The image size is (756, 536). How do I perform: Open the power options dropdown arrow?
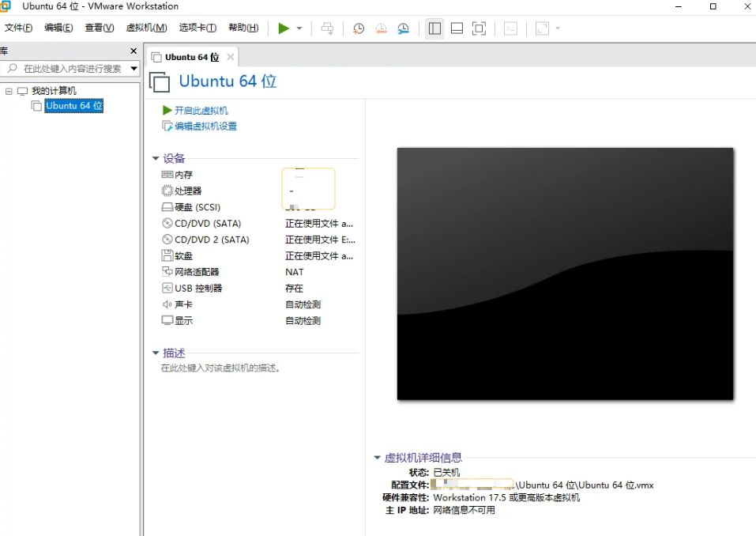(x=299, y=28)
